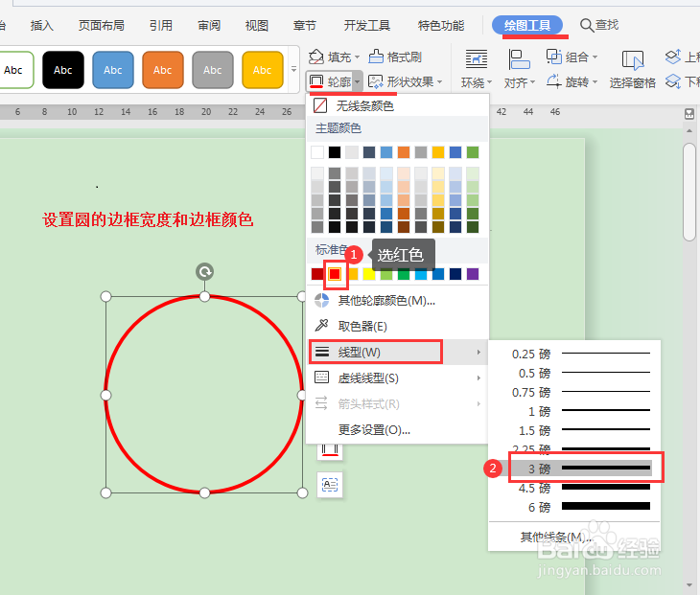Viewport: 700px width, 595px height.
Task: Open the Special Features (特色功能) tab
Action: tap(441, 26)
